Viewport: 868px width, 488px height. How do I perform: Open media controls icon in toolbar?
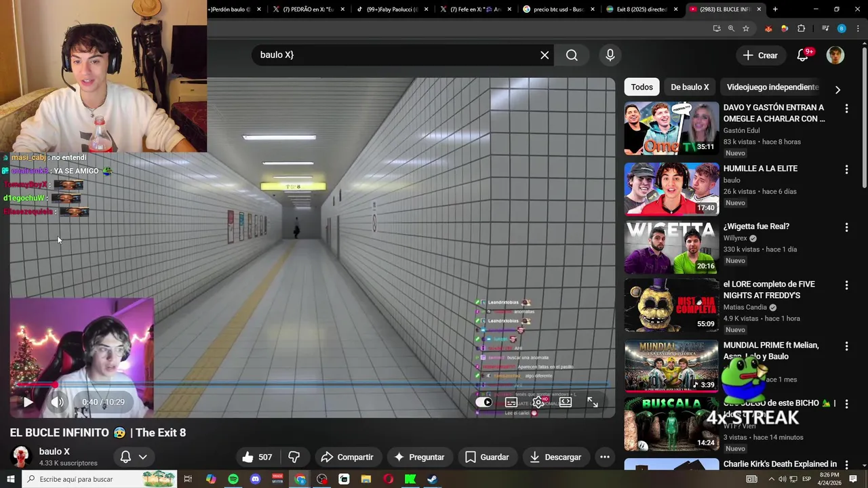coord(825,28)
